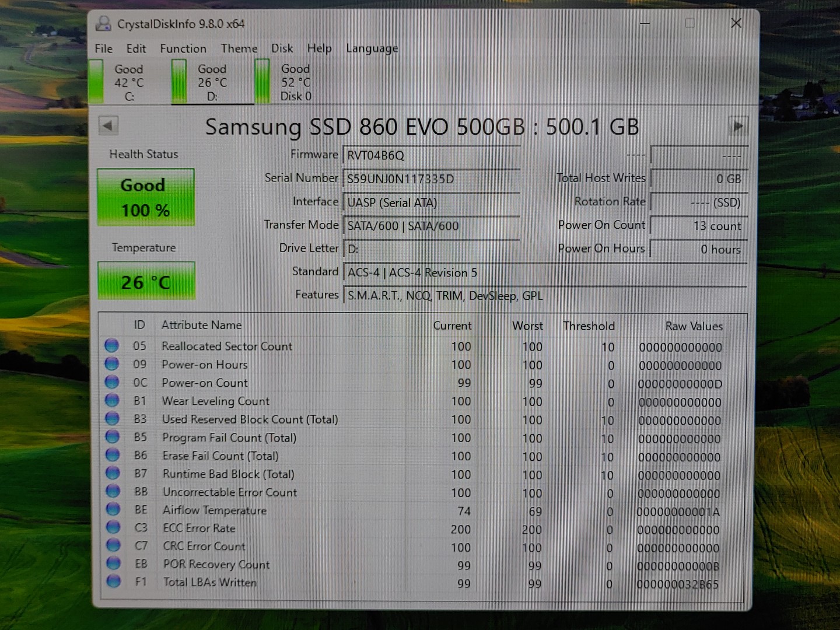
Task: Click the Serial Number field
Action: (432, 178)
